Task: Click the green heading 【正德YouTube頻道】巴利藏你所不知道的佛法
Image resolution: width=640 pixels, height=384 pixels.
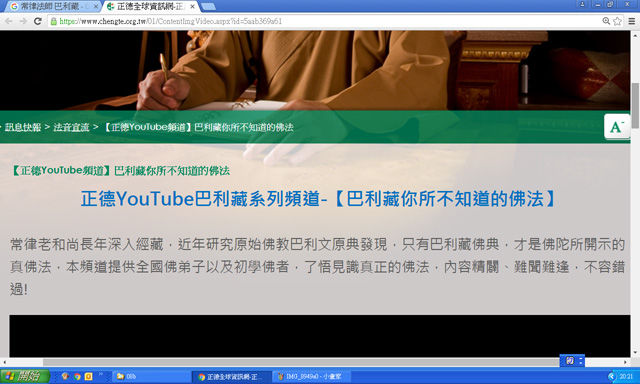Action: pyautogui.click(x=120, y=171)
